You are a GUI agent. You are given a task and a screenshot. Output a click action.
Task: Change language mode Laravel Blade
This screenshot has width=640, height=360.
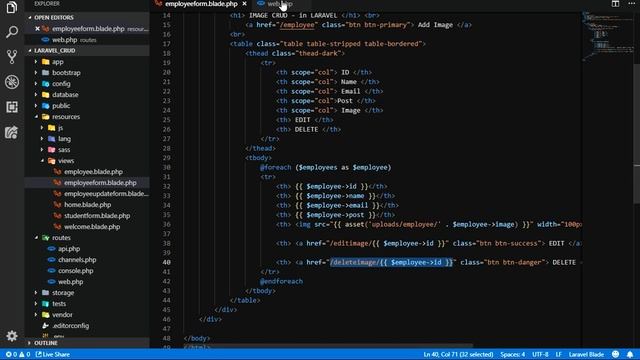(586, 354)
